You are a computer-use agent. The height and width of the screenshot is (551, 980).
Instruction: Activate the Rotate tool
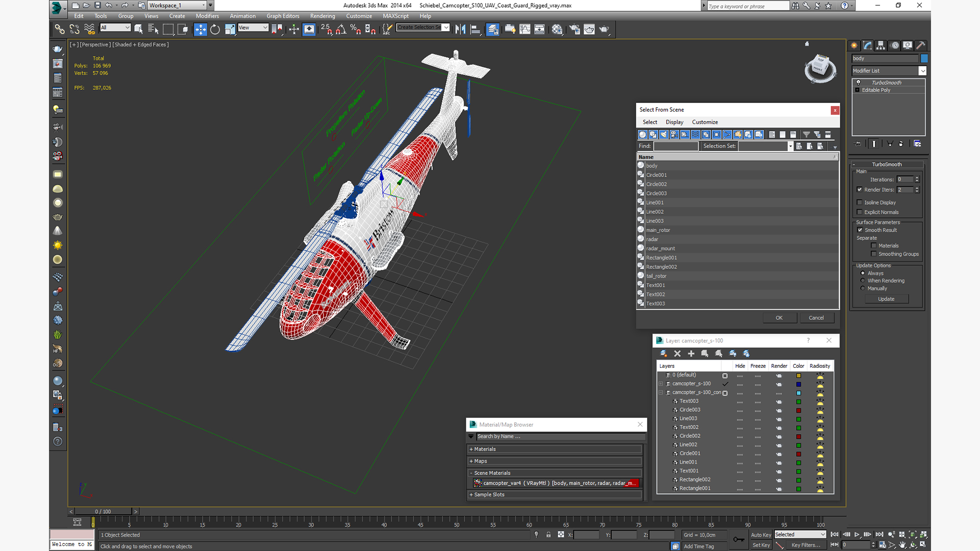point(215,29)
